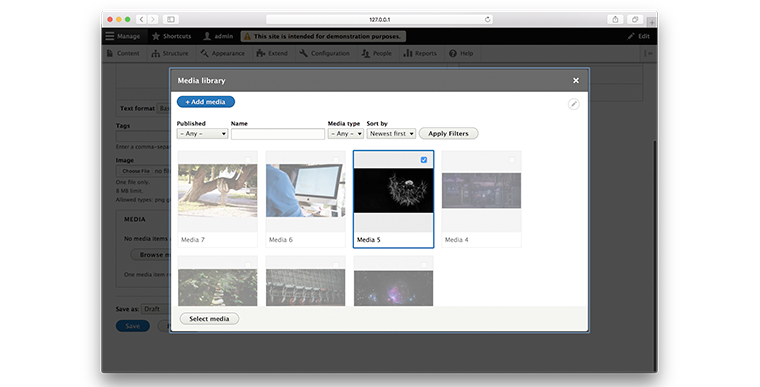This screenshot has width=760, height=387.
Task: Open the admin user menu
Action: coord(218,36)
